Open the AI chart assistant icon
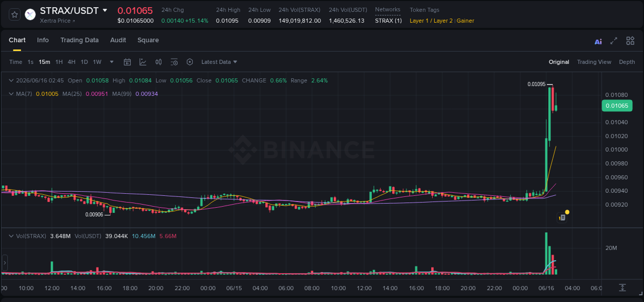Image resolution: width=644 pixels, height=302 pixels. [x=598, y=41]
